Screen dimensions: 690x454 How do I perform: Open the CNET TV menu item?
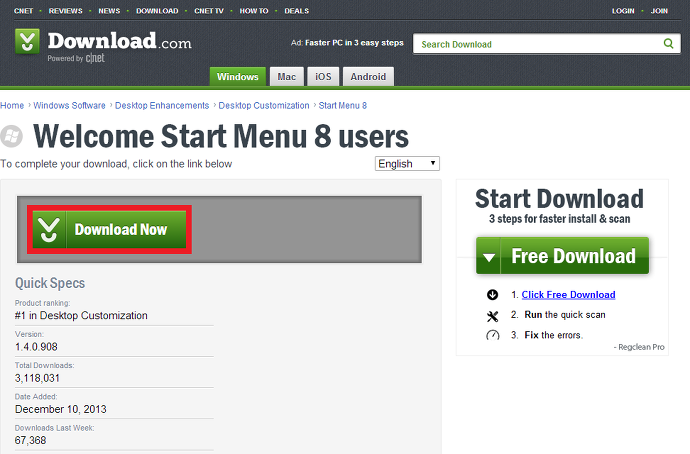[x=209, y=11]
